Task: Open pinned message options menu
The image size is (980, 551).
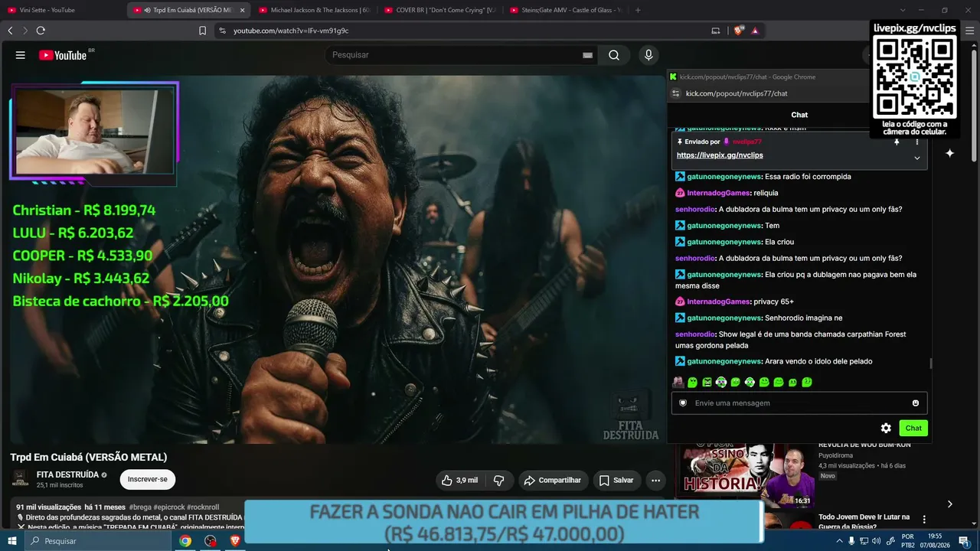Action: tap(917, 142)
